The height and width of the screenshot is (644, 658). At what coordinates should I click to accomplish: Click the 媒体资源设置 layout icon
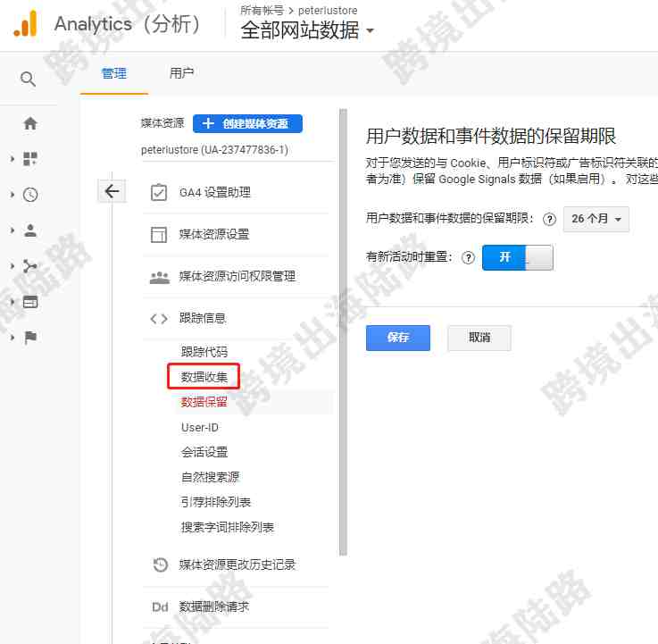[159, 234]
